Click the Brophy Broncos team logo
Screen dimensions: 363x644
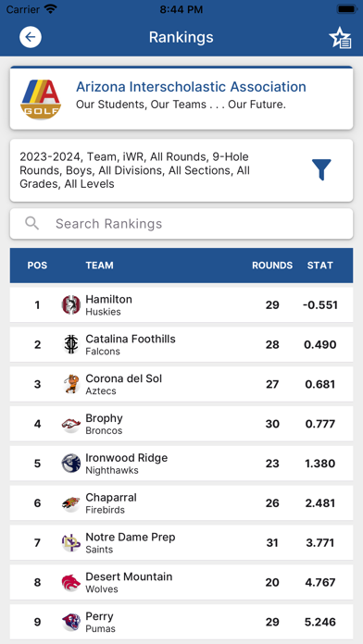(x=71, y=424)
